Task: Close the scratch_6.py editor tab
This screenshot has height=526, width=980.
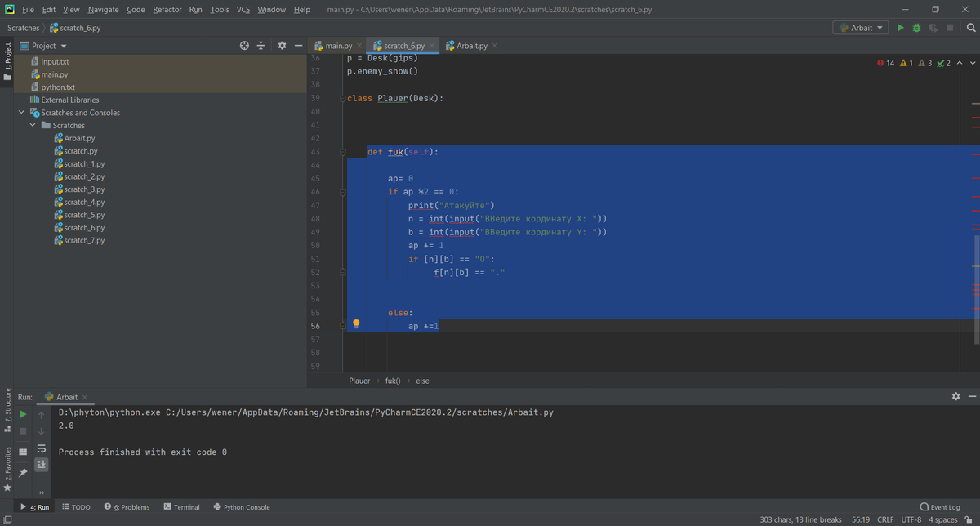Action: tap(431, 46)
